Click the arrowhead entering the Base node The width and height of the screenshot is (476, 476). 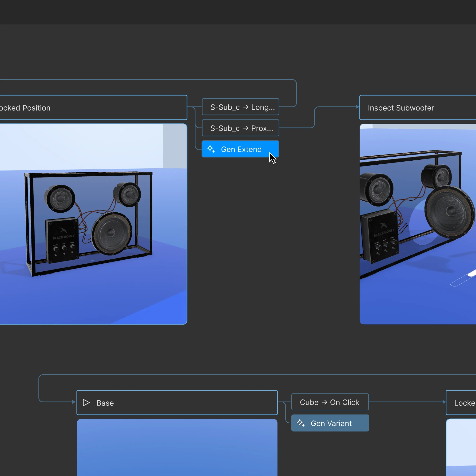tap(74, 402)
